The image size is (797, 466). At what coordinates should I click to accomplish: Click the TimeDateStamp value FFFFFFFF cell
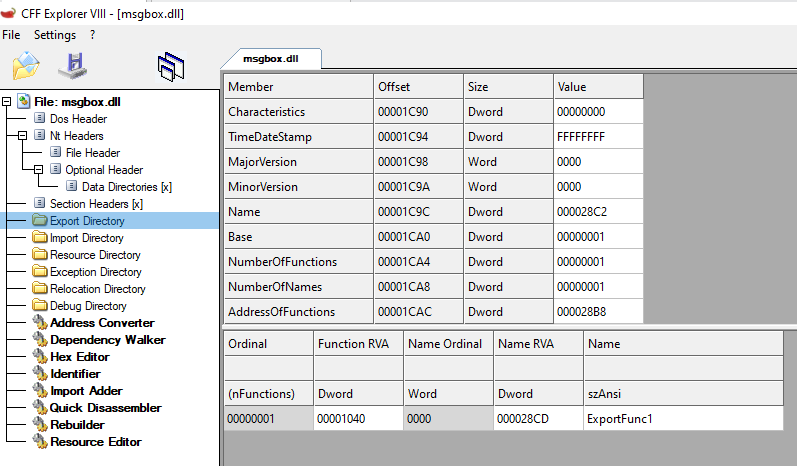tap(598, 137)
